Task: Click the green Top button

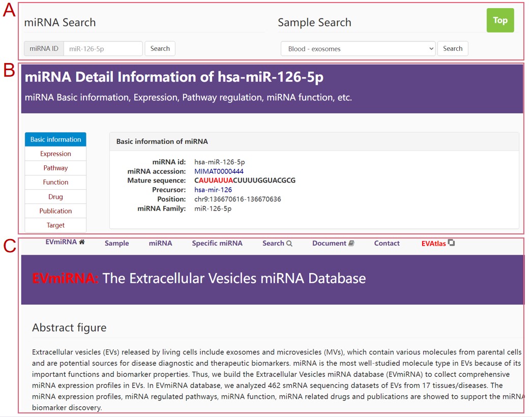Action: 500,20
